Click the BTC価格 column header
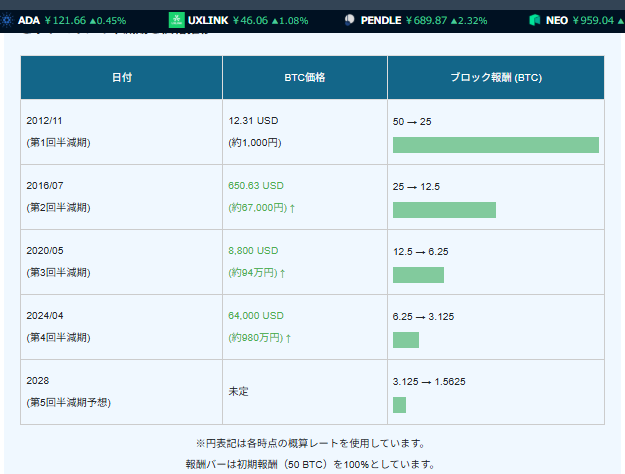Image resolution: width=625 pixels, height=474 pixels. tap(304, 77)
